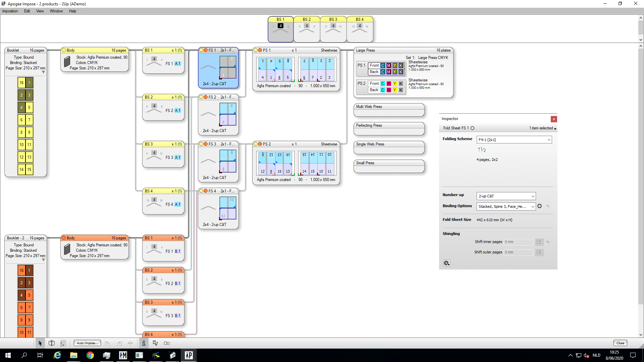This screenshot has height=362, width=644.
Task: Select the page fold tool in toolbar
Action: [x=52, y=343]
